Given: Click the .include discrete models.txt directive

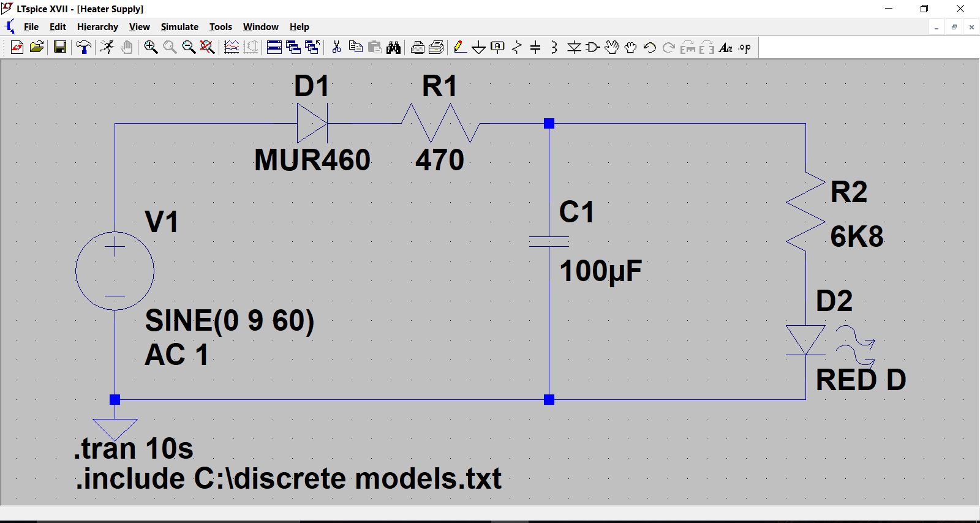Looking at the screenshot, I should (288, 478).
